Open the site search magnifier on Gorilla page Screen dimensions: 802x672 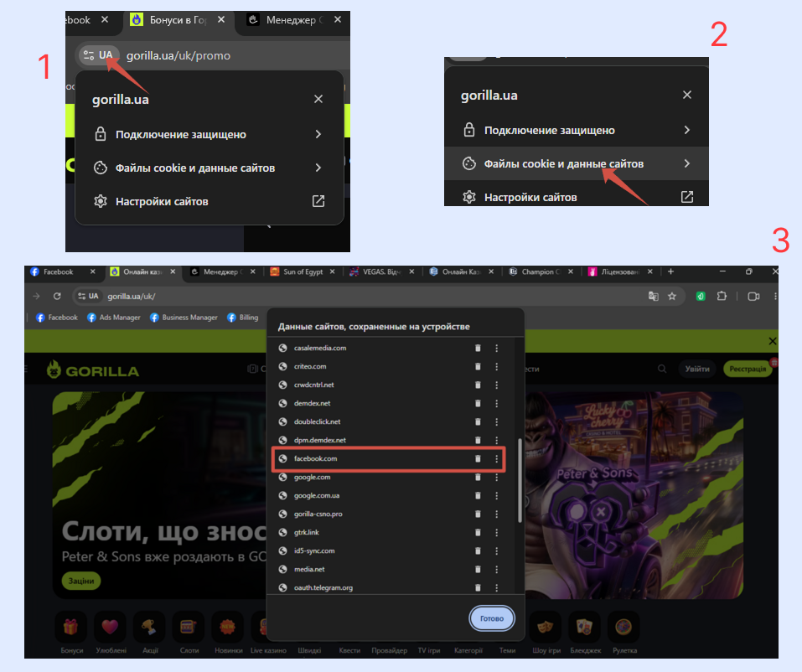coord(662,369)
